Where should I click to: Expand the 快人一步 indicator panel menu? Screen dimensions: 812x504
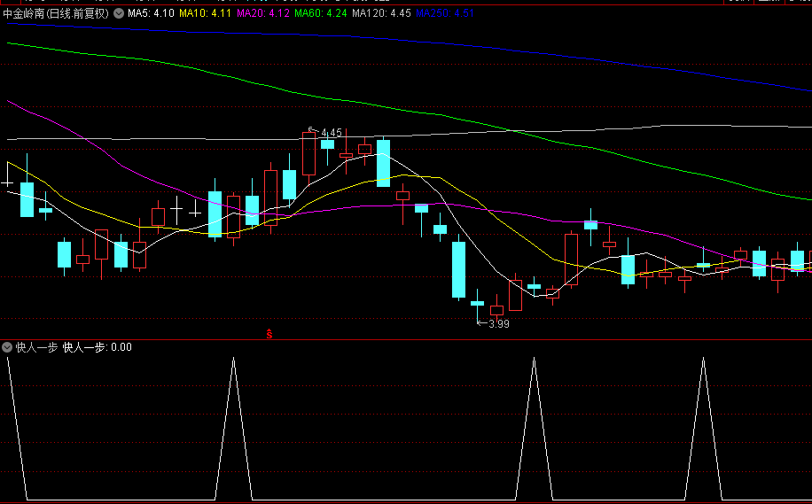7,347
